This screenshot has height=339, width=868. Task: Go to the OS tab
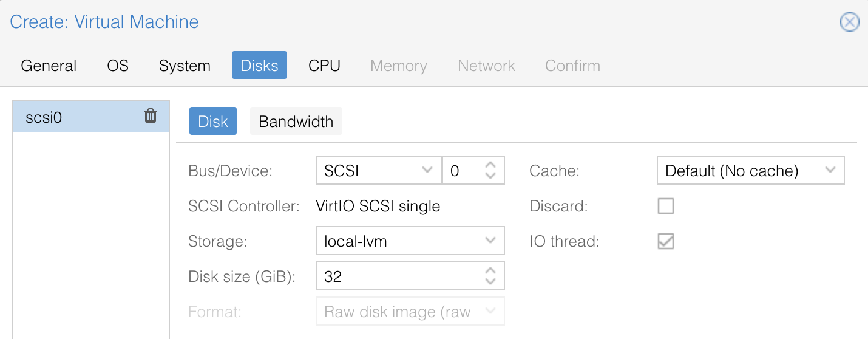[x=118, y=66]
